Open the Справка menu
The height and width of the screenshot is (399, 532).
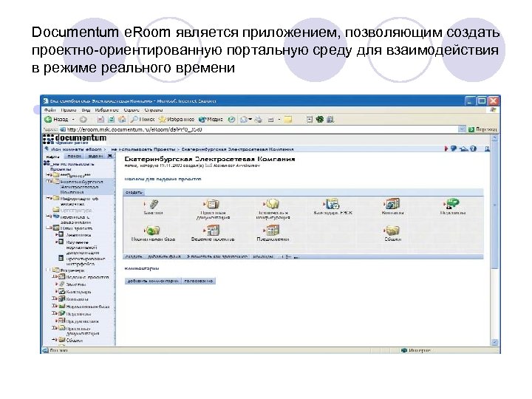154,110
